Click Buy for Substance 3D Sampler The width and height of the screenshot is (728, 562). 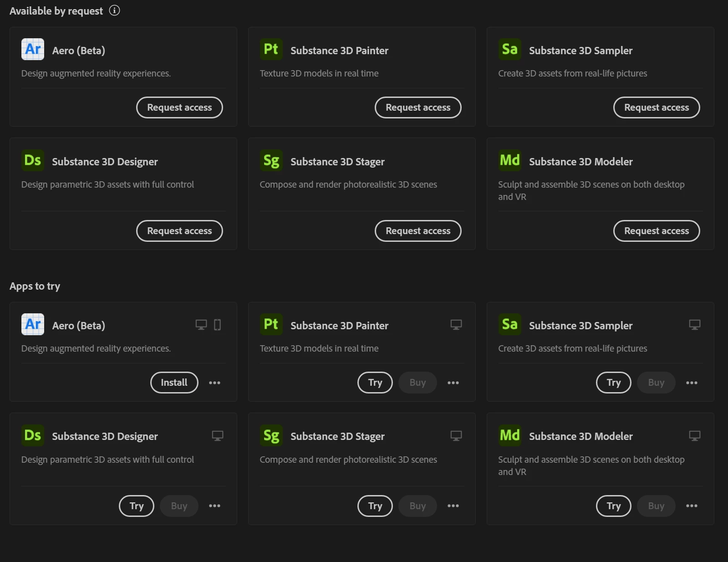[656, 383]
